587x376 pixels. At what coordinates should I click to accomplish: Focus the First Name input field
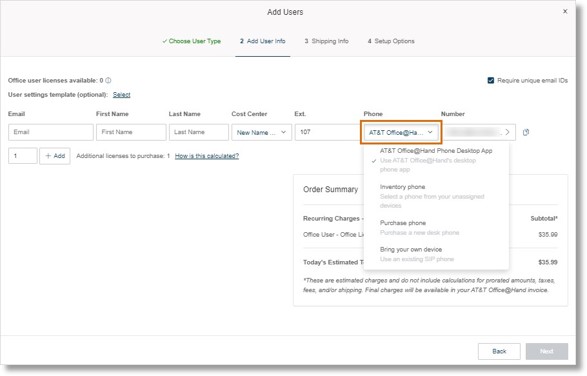[131, 132]
